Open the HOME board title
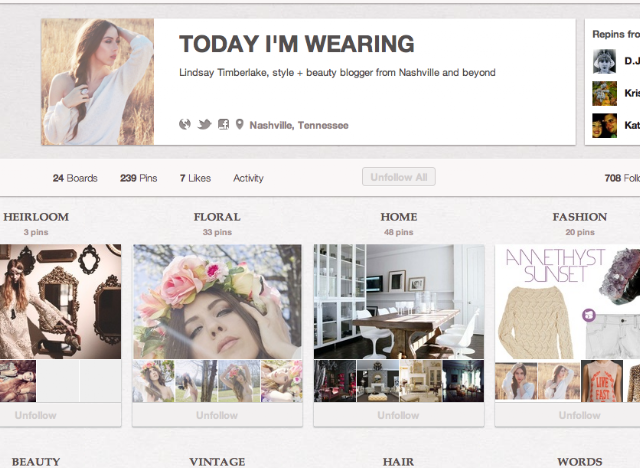640x468 pixels. (x=399, y=217)
